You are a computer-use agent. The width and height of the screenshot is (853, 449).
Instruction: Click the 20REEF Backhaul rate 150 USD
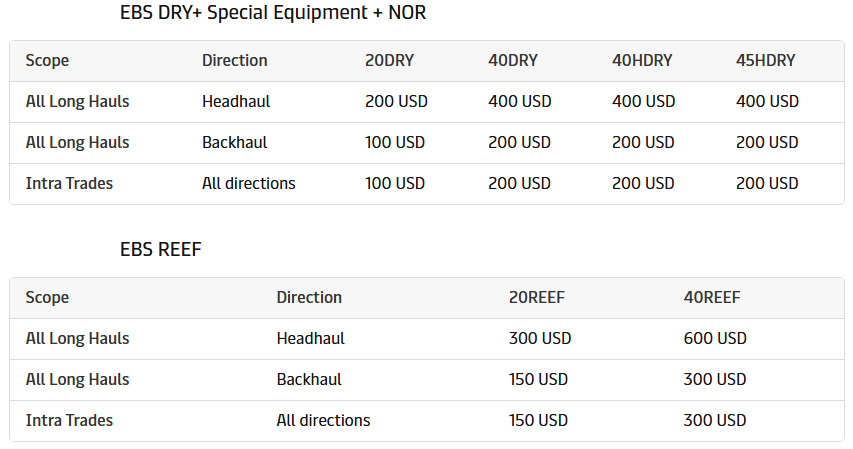[538, 380]
